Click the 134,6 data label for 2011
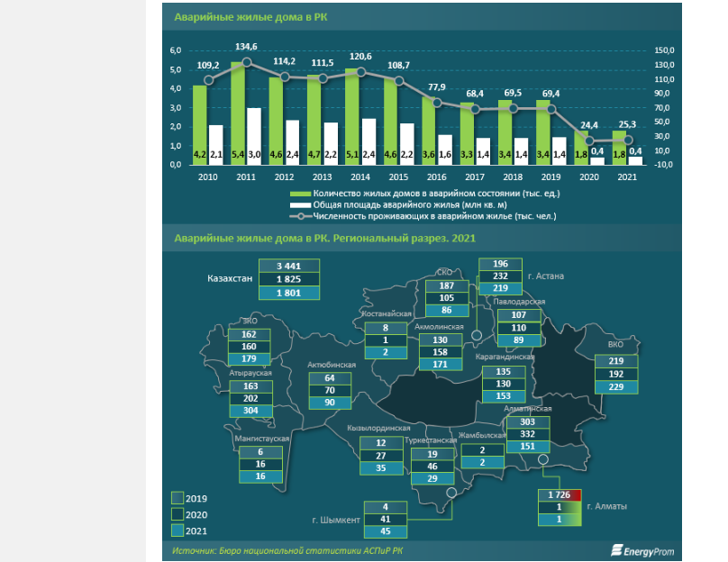Viewport: 728px width, 562px height. [x=246, y=47]
